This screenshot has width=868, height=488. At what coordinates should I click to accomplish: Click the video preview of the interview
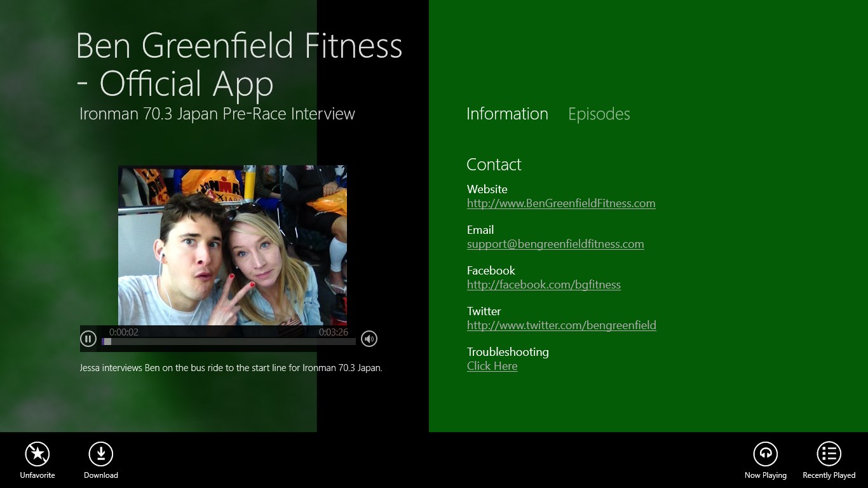coord(233,245)
